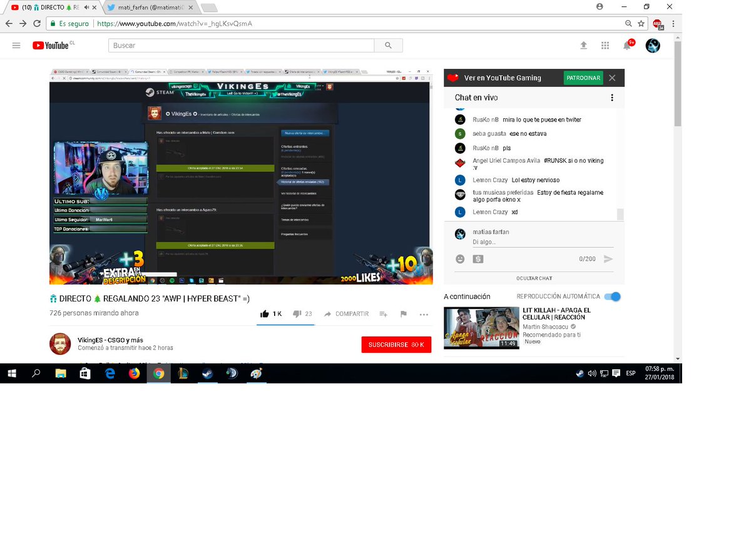Open the notifications bell
This screenshot has height=560, width=751.
[628, 45]
